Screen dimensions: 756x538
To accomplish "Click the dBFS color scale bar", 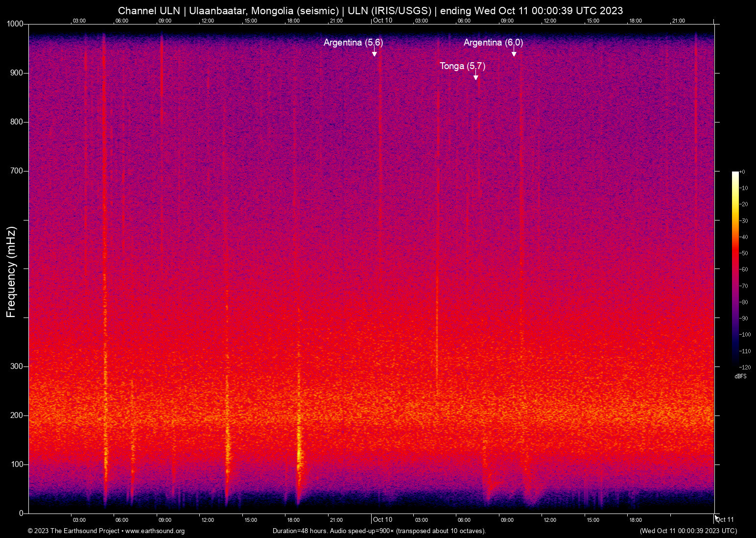I will 735,269.
